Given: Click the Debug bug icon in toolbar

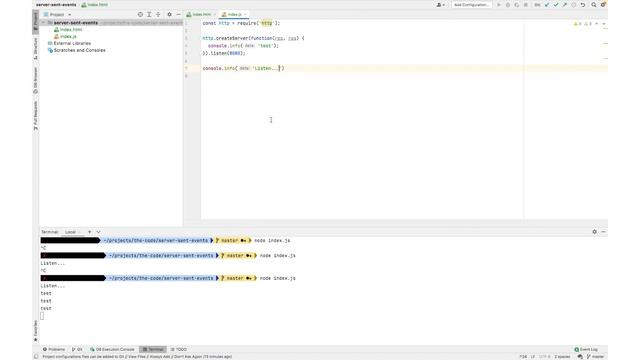Looking at the screenshot, I should [508, 5].
